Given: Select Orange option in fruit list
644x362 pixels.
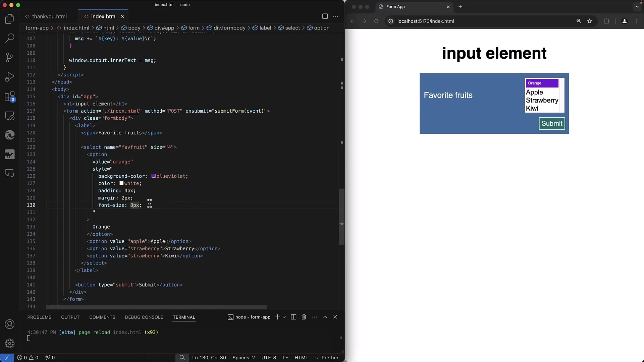Looking at the screenshot, I should (542, 83).
